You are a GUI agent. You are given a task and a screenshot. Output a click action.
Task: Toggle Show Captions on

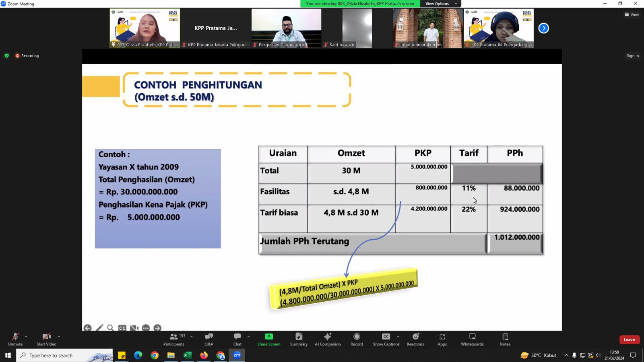tap(386, 339)
